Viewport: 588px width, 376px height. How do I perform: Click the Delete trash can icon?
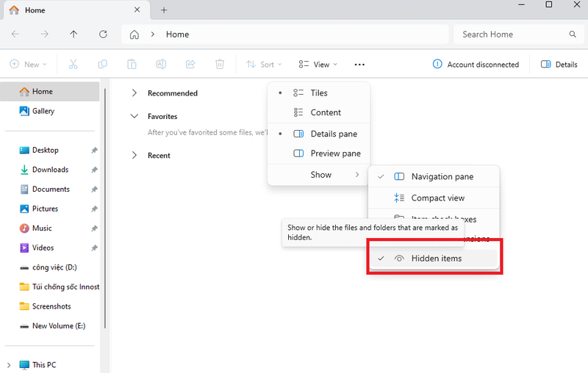click(220, 65)
